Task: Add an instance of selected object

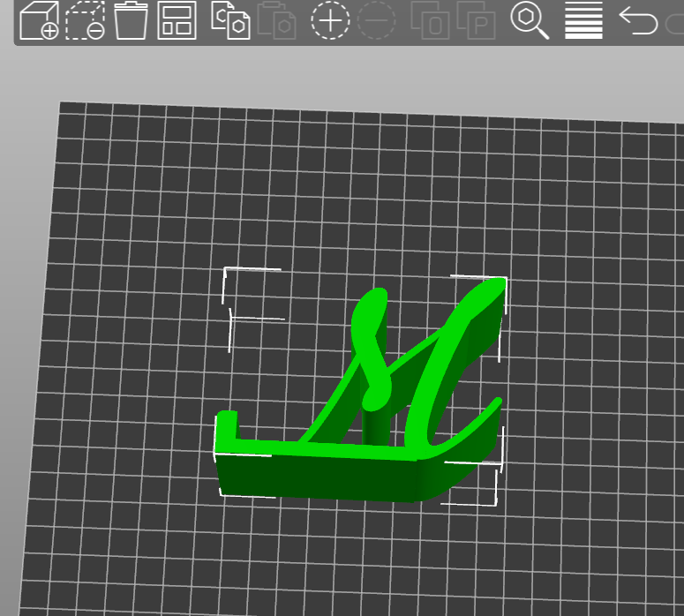Action: (x=330, y=20)
